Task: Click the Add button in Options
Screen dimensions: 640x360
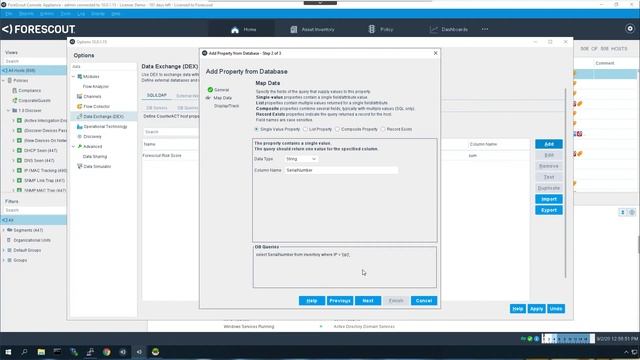Action: 549,144
